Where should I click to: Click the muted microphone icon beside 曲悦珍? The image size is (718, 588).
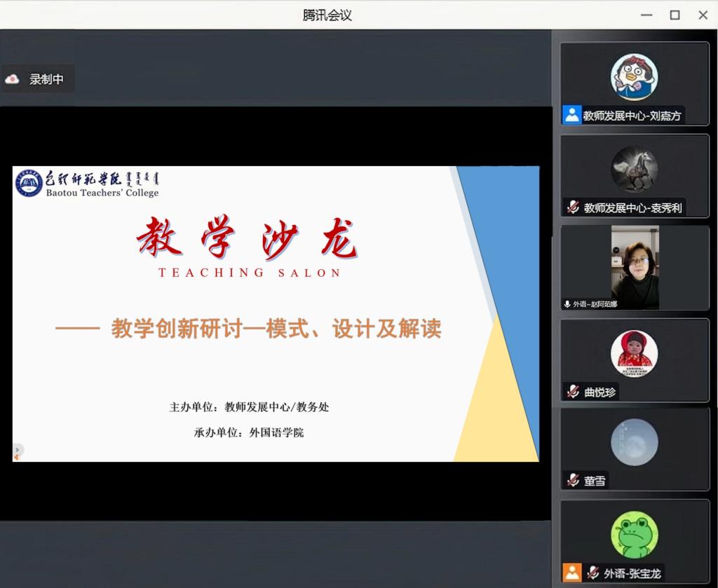573,392
